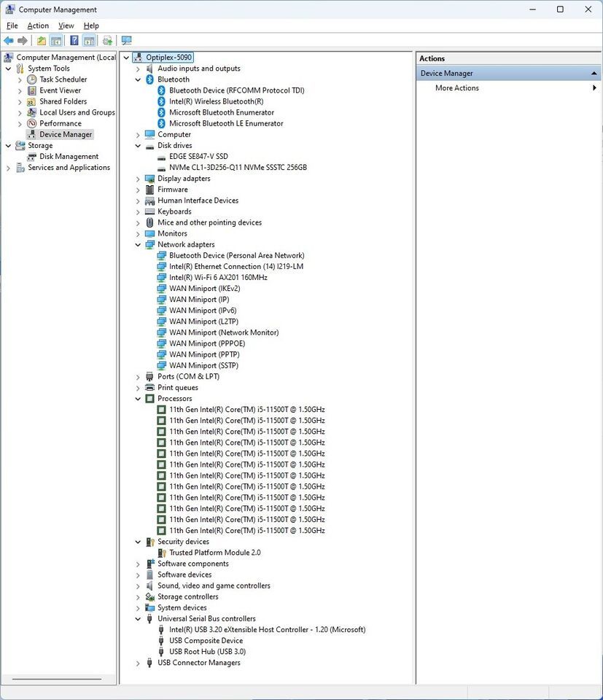Collapse the System Tools node
This screenshot has width=603, height=700.
[9, 69]
